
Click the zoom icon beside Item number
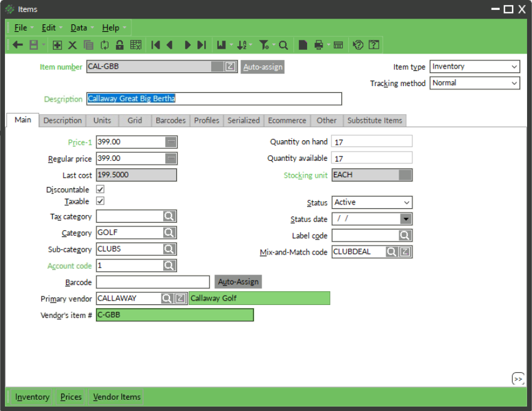230,67
